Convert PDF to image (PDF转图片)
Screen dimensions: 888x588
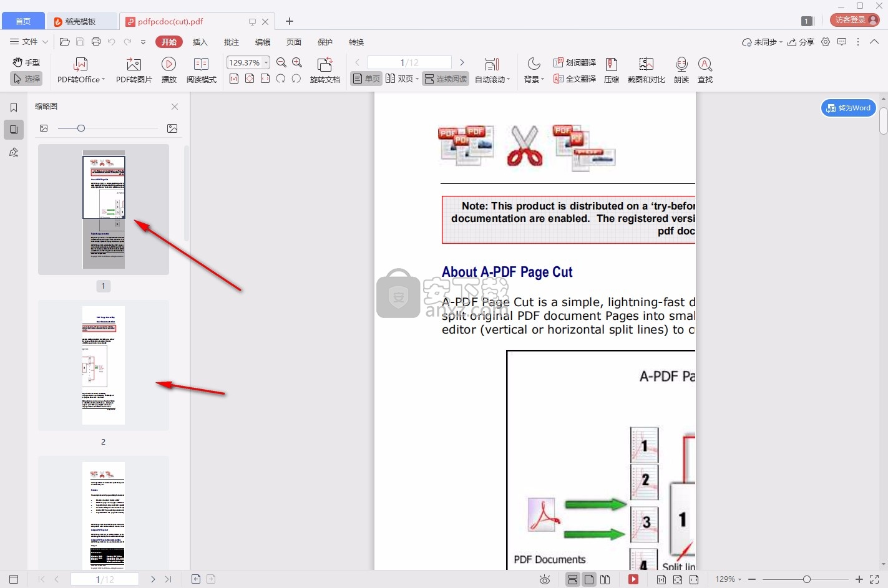[134, 70]
